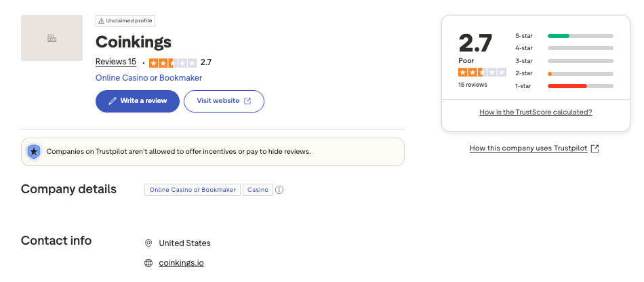Click external icon after How this company uses Trustpilot

(x=595, y=148)
